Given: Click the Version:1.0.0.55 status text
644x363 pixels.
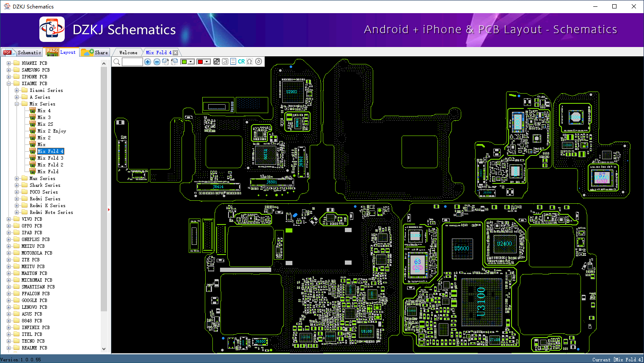Looking at the screenshot, I should point(21,360).
